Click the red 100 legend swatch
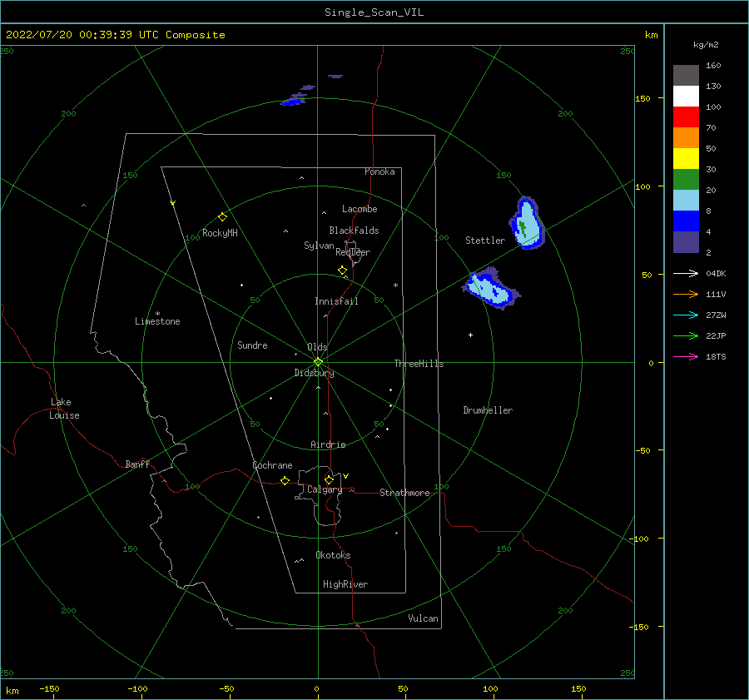Image resolution: width=749 pixels, height=700 pixels. (686, 117)
